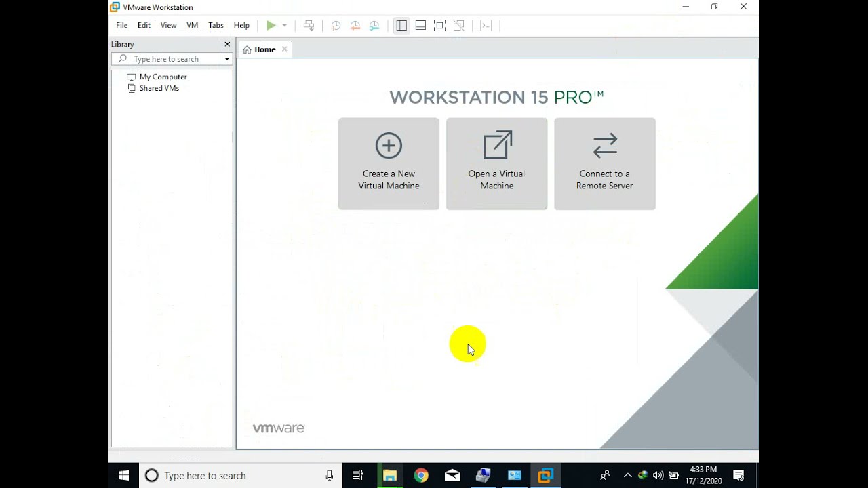Click the green tray icon beside volume
The width and height of the screenshot is (868, 488).
click(643, 476)
